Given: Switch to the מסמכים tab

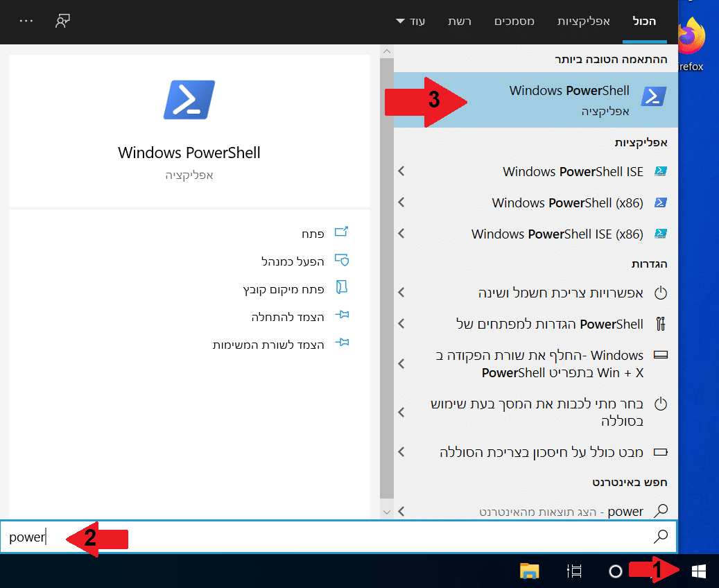Looking at the screenshot, I should pyautogui.click(x=514, y=21).
